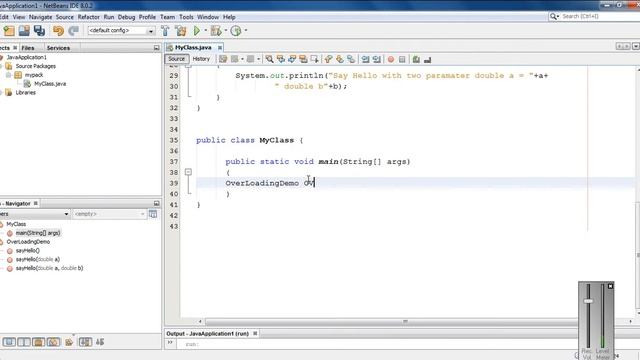Open the Help menu
Screen dimensions: 640x360
[229, 17]
